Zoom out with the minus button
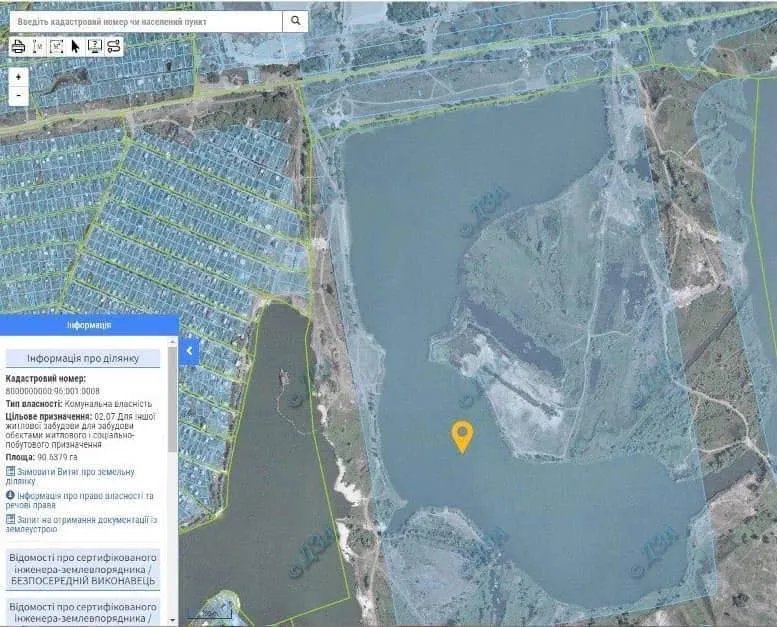Screen dimensions: 777x627 [18, 96]
